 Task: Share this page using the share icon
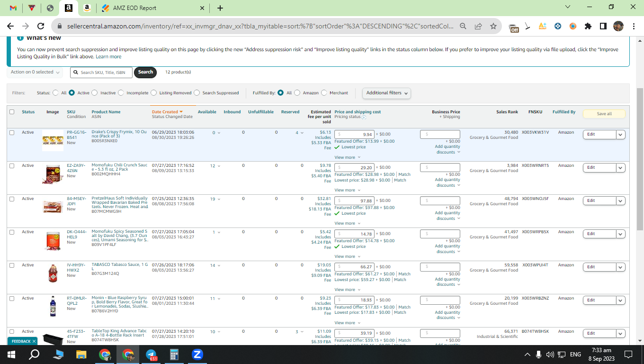(478, 27)
